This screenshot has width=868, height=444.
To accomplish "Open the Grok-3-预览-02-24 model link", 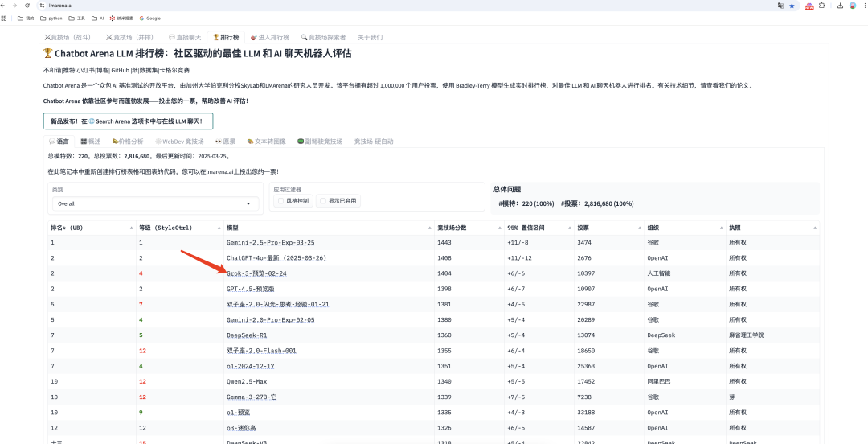I will pyautogui.click(x=256, y=273).
